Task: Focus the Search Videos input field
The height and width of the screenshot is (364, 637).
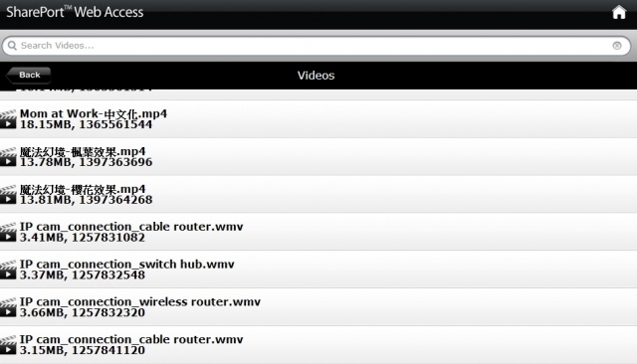Action: click(x=317, y=46)
